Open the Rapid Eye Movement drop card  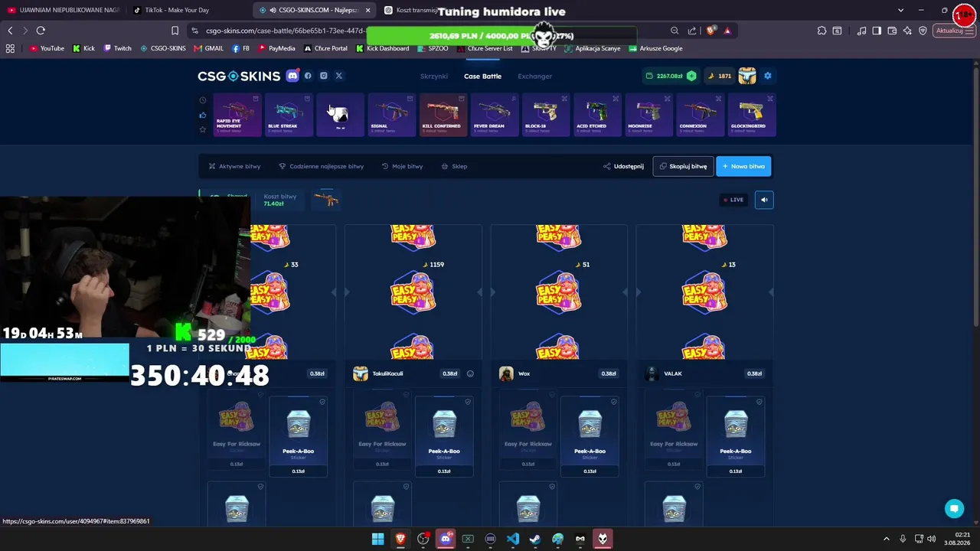[237, 115]
